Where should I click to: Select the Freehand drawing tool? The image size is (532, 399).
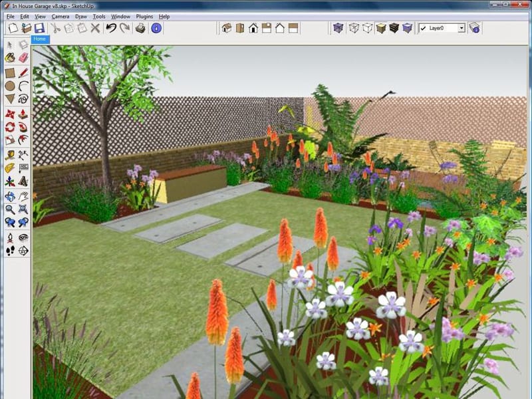(23, 99)
